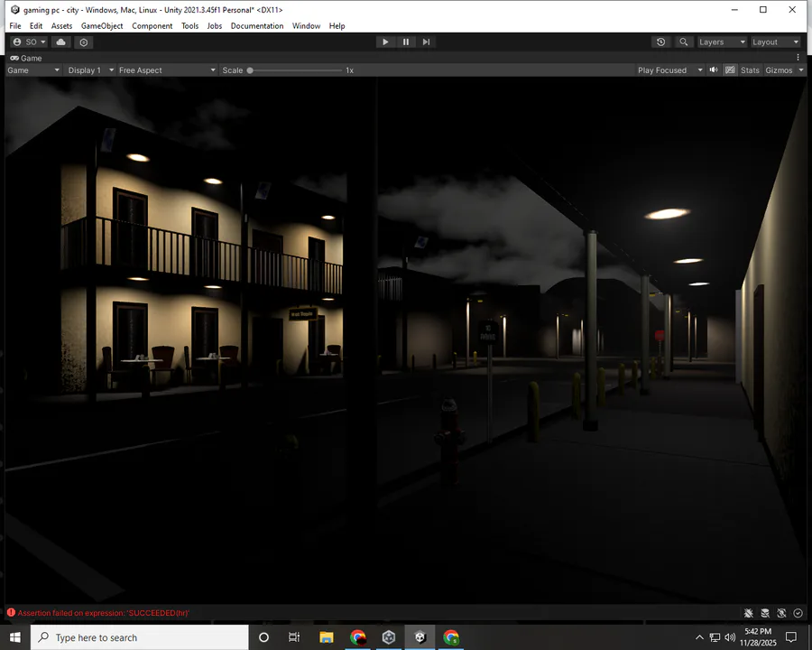Open the clock showing 5:42 PM
The height and width of the screenshot is (650, 812).
[x=758, y=637]
